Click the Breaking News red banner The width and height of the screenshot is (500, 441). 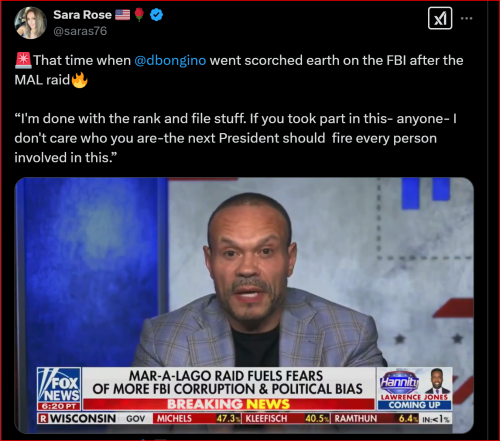pyautogui.click(x=229, y=404)
